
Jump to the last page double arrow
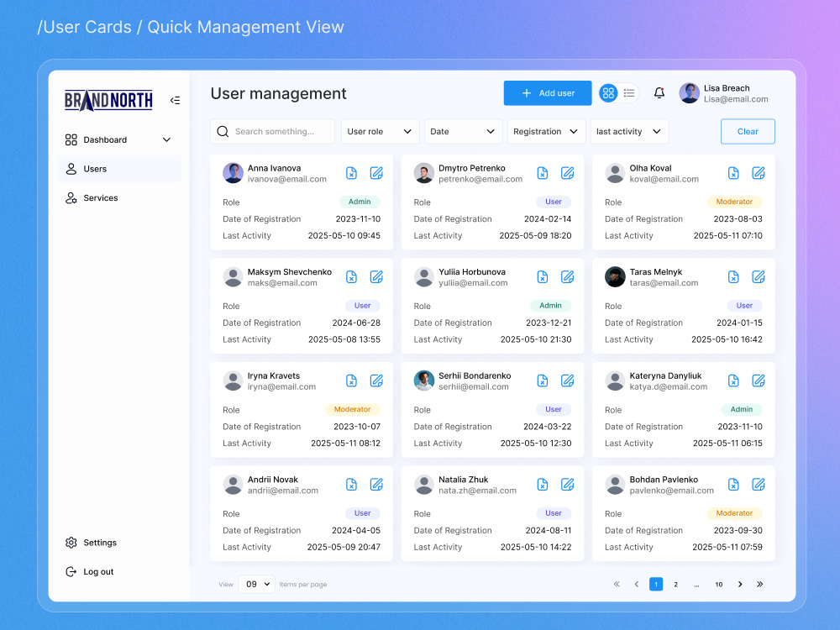click(x=759, y=584)
